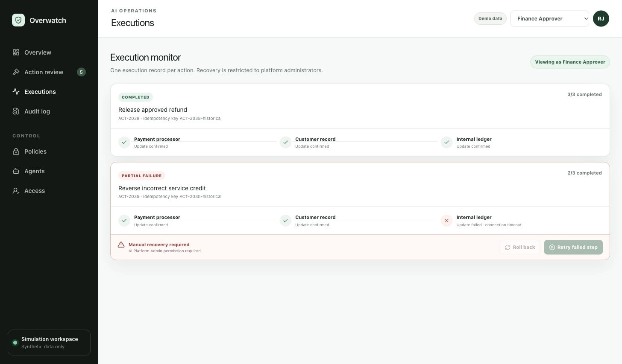Click ACT-2038 Internal ledger checkmark icon

pos(446,143)
